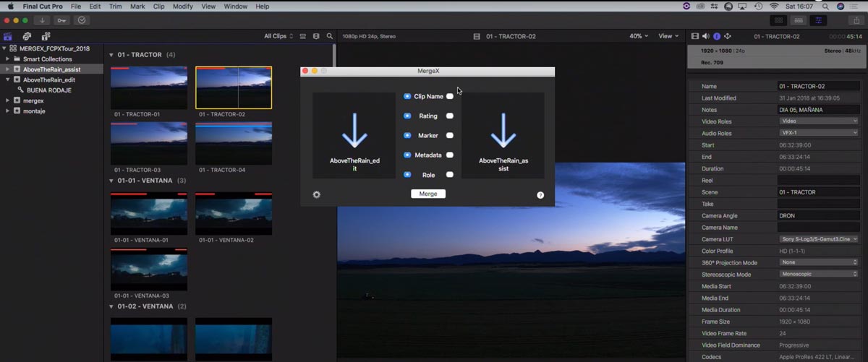Select right Metadata option in MergeX

coord(450,155)
